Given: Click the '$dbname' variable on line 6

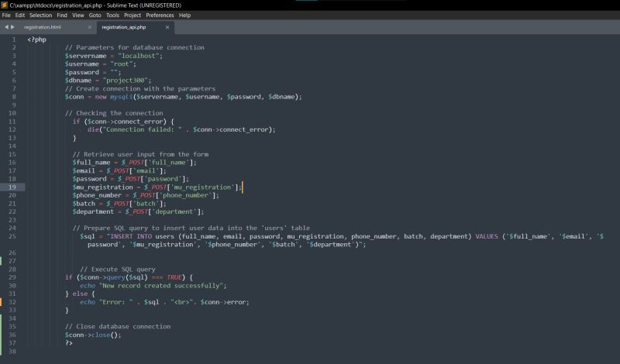Looking at the screenshot, I should 78,81.
